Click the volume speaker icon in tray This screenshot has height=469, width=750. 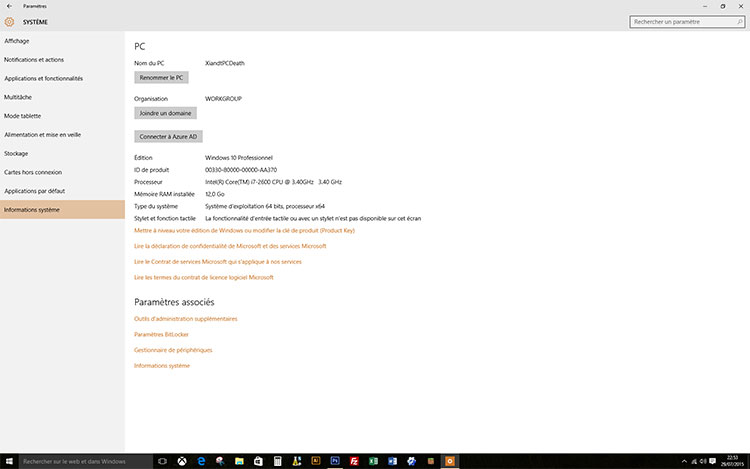[x=703, y=461]
